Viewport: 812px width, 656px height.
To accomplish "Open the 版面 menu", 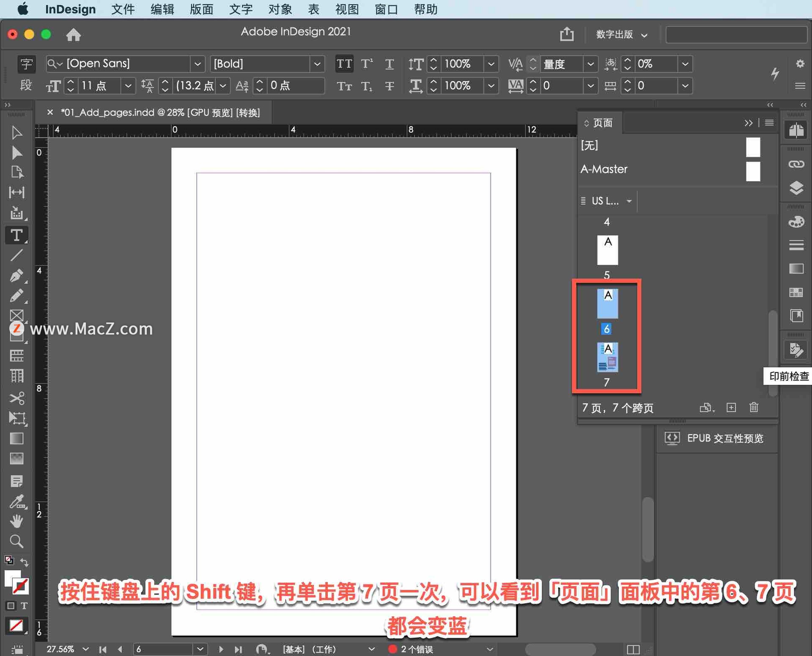I will pyautogui.click(x=201, y=9).
